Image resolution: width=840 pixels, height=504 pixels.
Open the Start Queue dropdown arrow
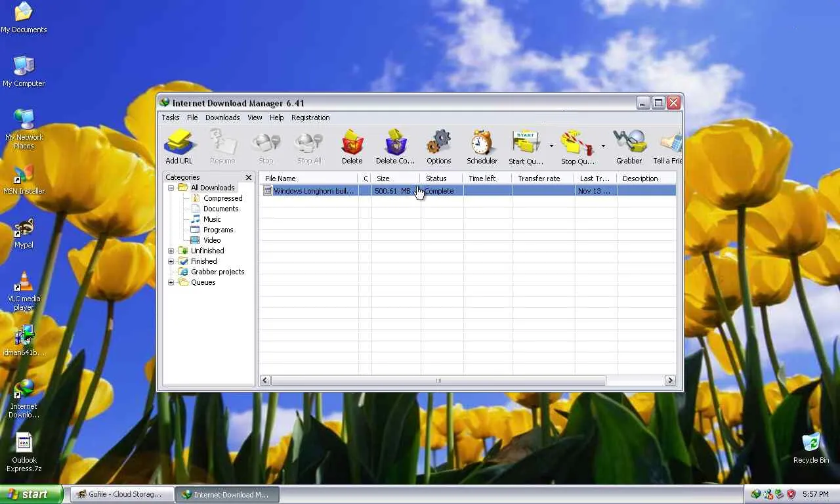[551, 146]
